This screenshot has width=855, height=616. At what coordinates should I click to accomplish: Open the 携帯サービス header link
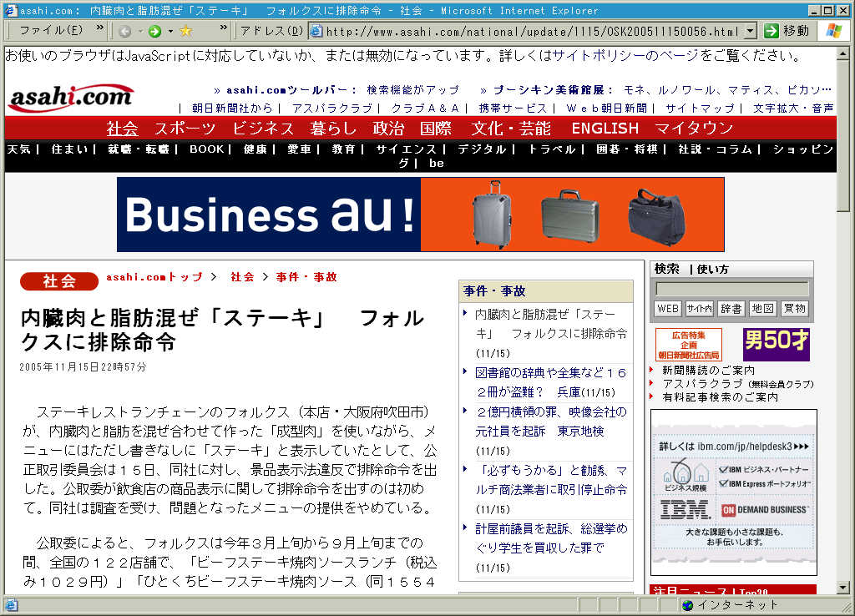point(514,108)
